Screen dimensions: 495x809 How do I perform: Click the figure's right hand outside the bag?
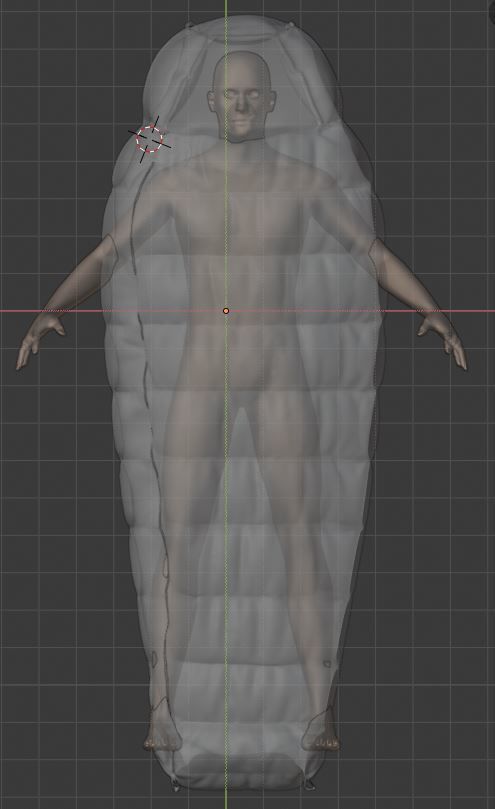point(41,341)
